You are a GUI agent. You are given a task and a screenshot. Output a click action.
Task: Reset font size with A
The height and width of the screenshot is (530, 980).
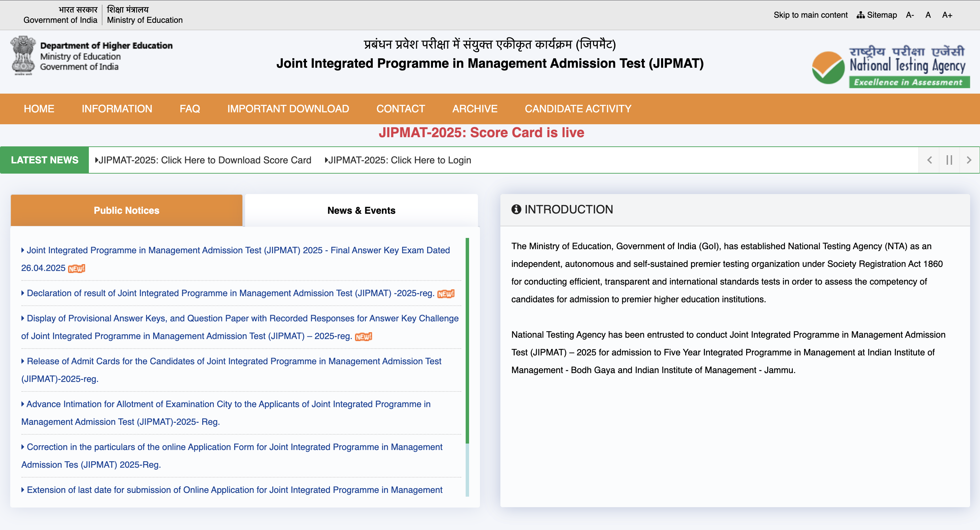(928, 15)
